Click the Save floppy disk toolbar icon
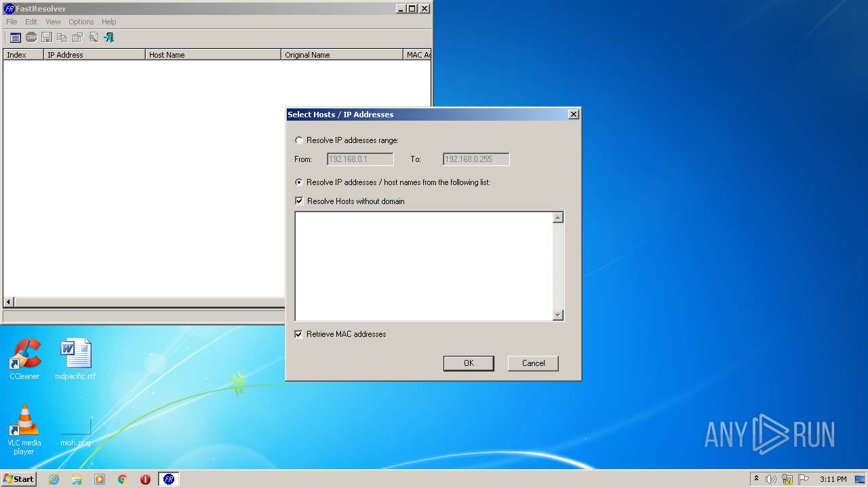The width and height of the screenshot is (868, 488). 47,38
